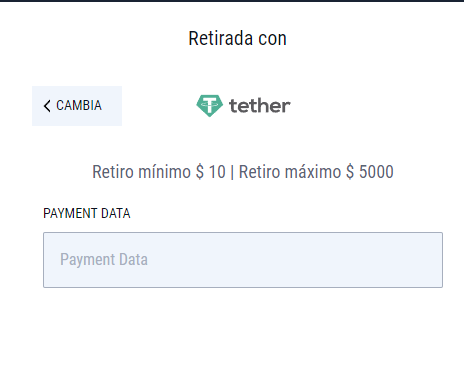The image size is (464, 387).
Task: Click the empty right side of Payment Data box
Action: click(333, 260)
